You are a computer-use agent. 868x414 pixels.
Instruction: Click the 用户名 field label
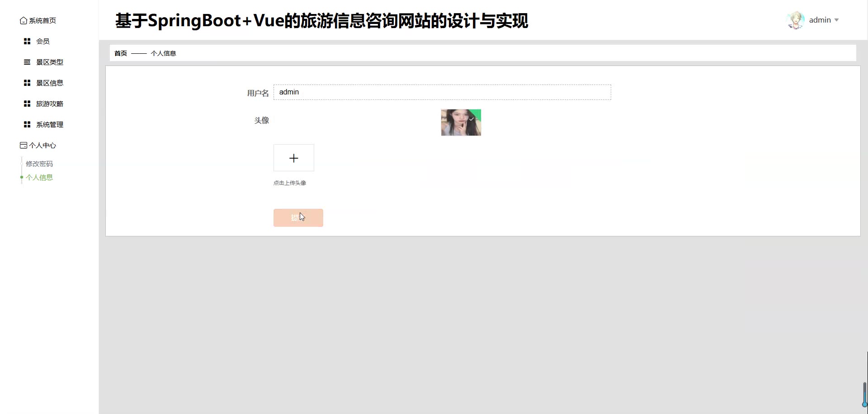(258, 93)
